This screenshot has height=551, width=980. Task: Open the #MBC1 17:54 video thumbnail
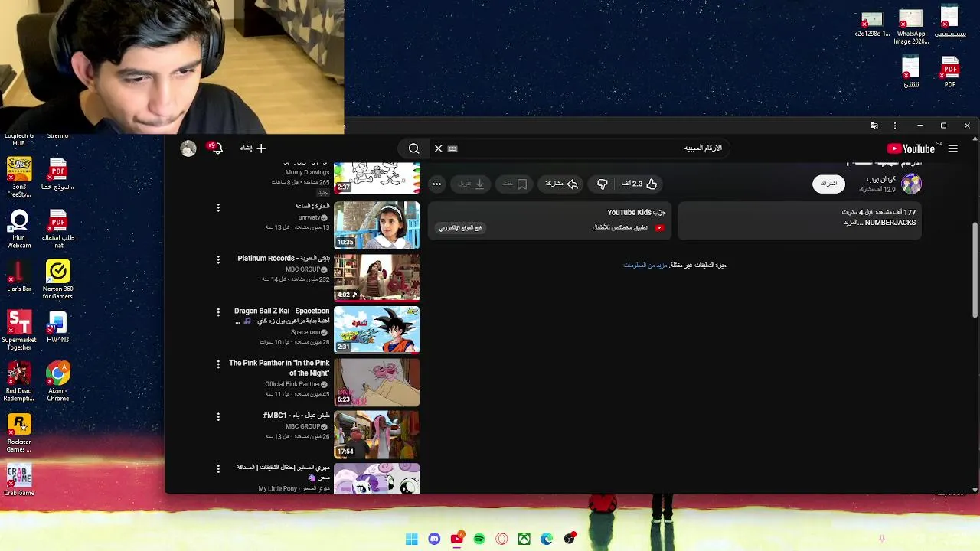click(x=377, y=435)
